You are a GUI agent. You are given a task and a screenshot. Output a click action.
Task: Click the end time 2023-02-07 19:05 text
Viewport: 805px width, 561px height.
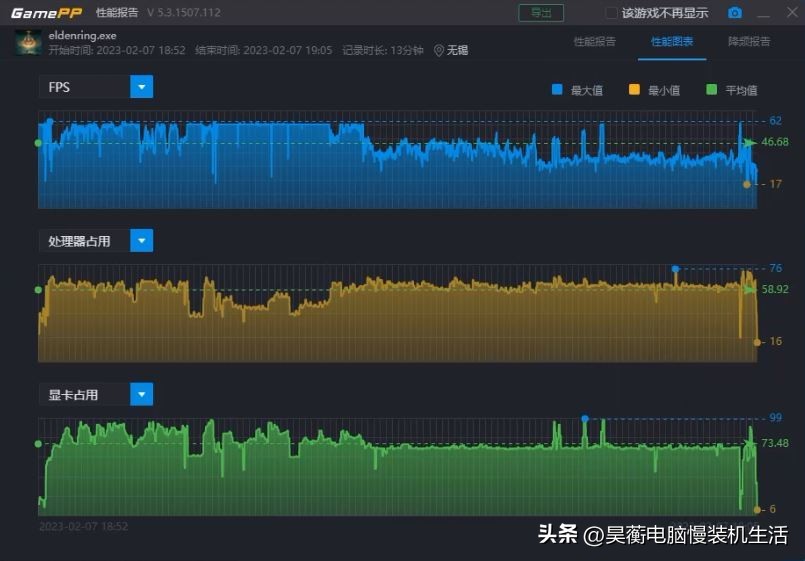[x=263, y=50]
